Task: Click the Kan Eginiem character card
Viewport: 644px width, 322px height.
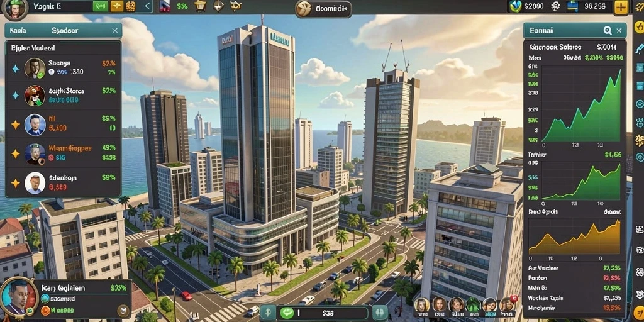Action: [x=65, y=299]
